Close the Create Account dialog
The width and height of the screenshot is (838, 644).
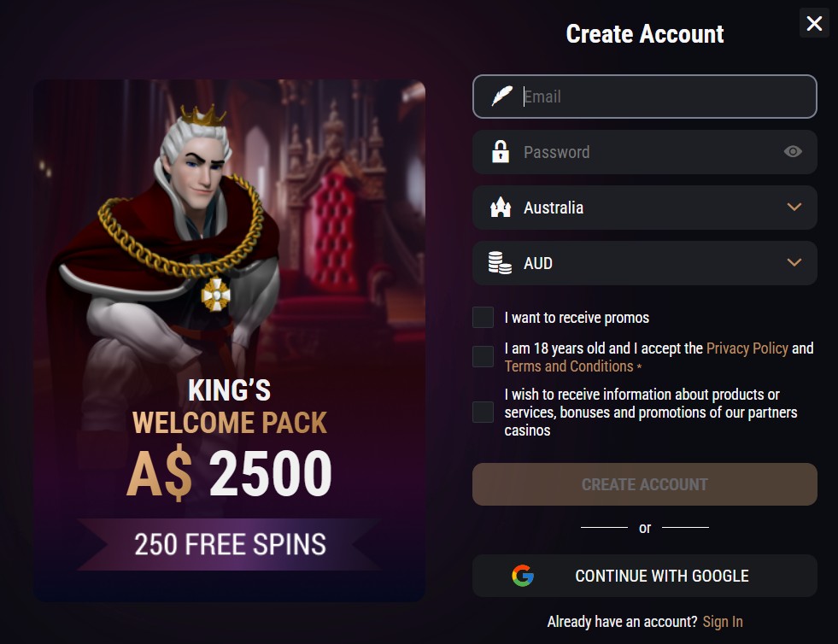point(814,23)
